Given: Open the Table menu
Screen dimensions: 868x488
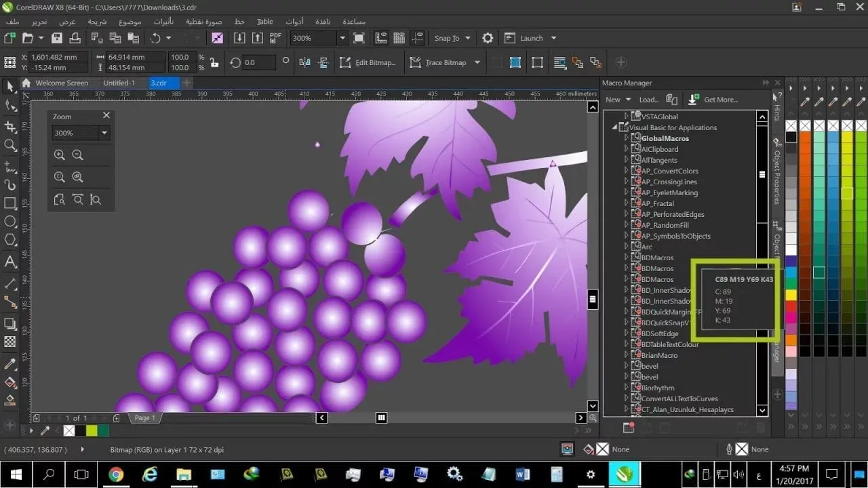Looking at the screenshot, I should (x=264, y=21).
